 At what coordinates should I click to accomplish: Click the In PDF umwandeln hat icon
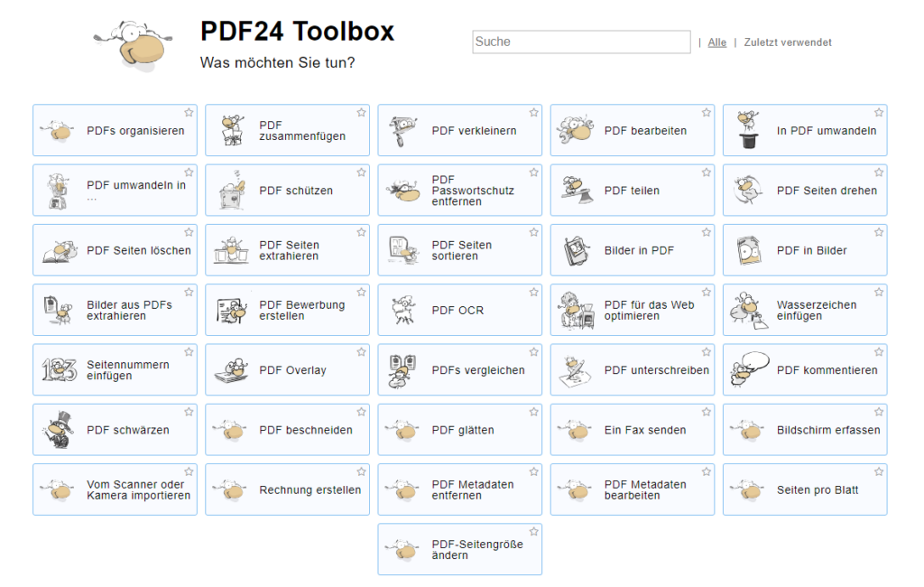(749, 131)
